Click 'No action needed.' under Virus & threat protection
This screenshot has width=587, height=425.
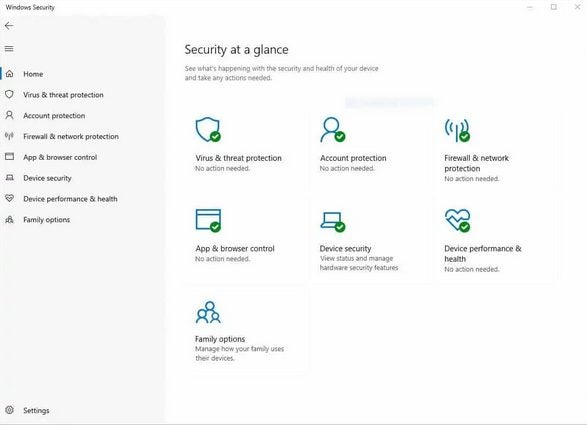coord(222,169)
